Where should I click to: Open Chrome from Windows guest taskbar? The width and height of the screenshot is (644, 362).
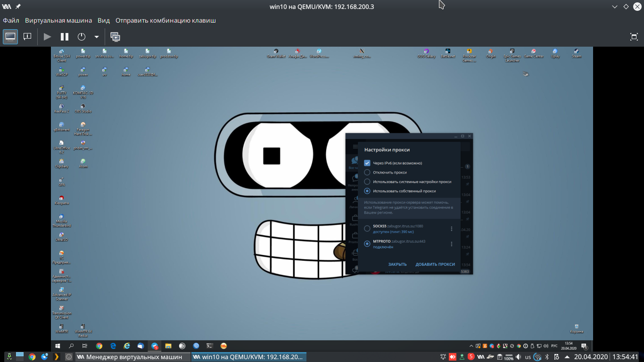point(99,346)
